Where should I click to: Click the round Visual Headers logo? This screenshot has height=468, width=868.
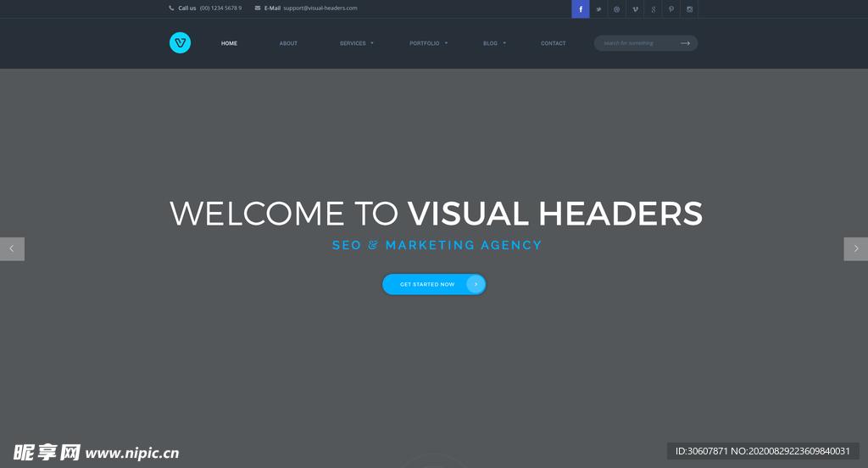tap(180, 42)
